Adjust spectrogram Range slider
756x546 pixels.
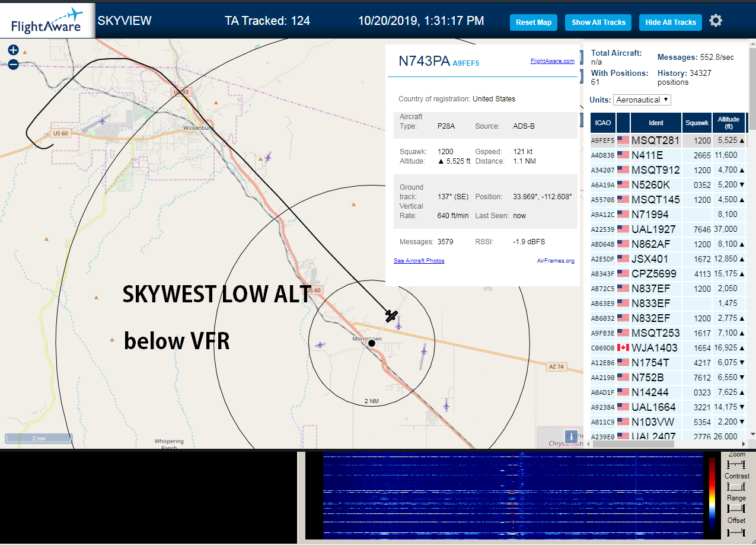[736, 508]
